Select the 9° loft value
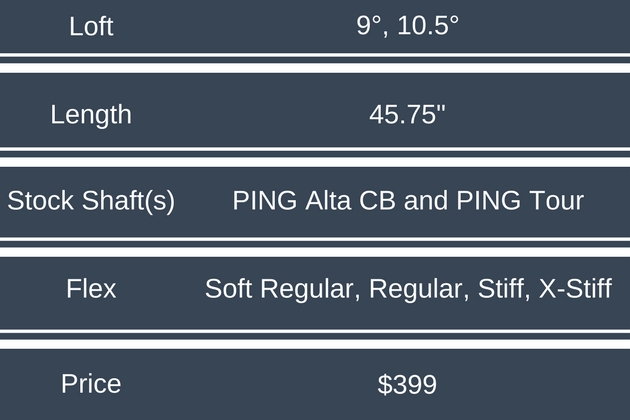 click(x=367, y=26)
